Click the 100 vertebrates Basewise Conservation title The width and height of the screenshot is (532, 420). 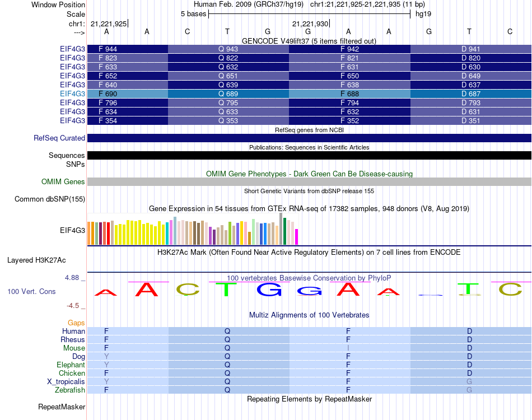coord(309,278)
